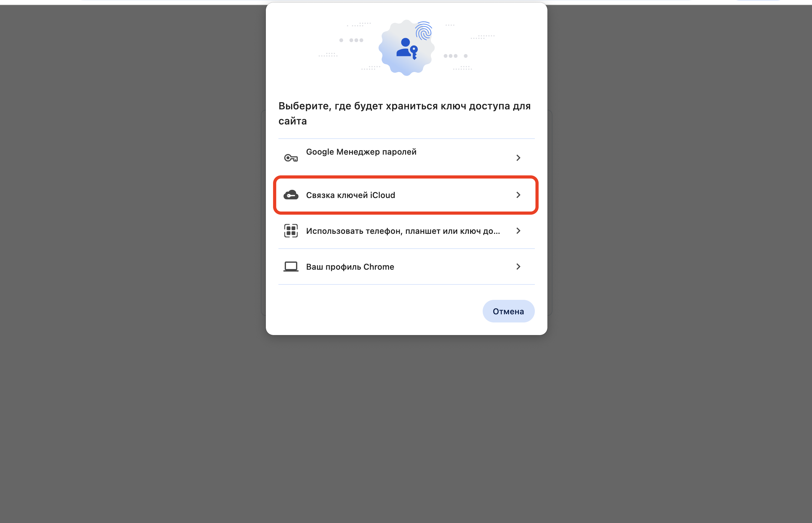Click the iCloud keychain cloud icon
Screen dimensions: 812x523
click(291, 195)
